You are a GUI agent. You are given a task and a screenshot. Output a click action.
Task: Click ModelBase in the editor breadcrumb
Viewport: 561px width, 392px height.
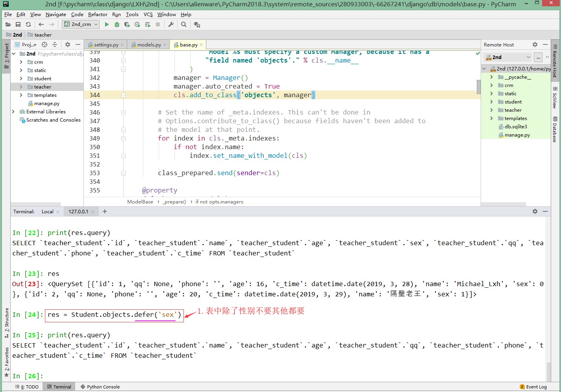(x=140, y=202)
